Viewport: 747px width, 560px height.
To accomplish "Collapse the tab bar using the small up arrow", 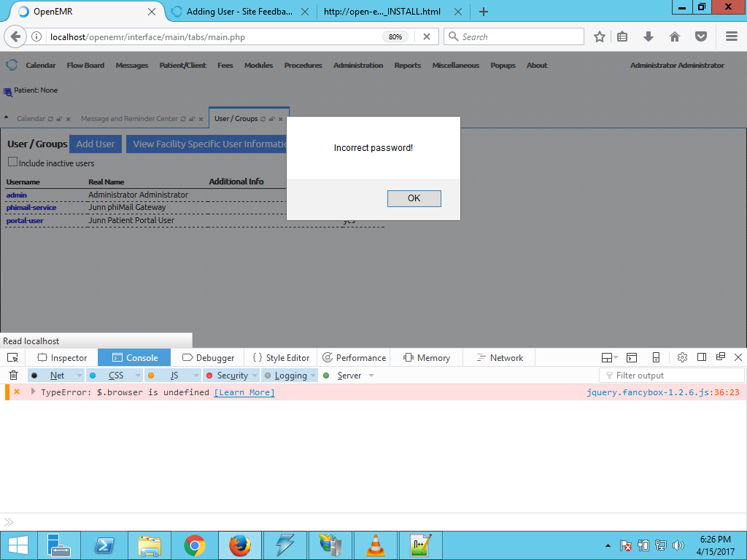I will [6, 117].
